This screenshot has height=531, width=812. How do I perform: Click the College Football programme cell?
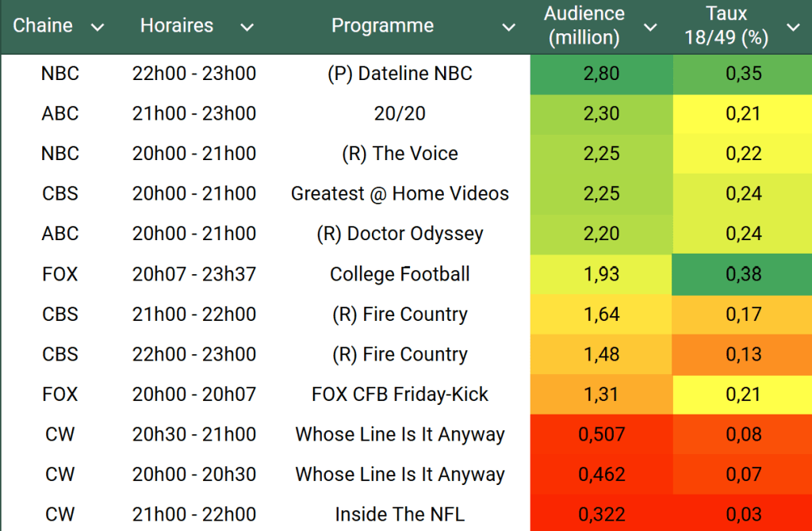[400, 274]
